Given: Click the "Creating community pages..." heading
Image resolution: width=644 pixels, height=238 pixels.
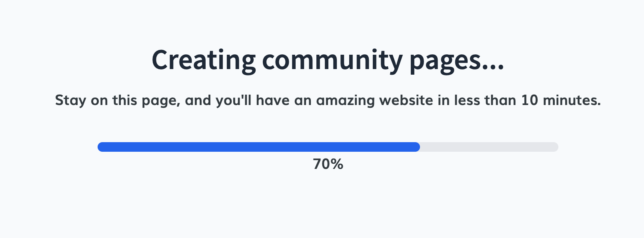Looking at the screenshot, I should pyautogui.click(x=328, y=60).
